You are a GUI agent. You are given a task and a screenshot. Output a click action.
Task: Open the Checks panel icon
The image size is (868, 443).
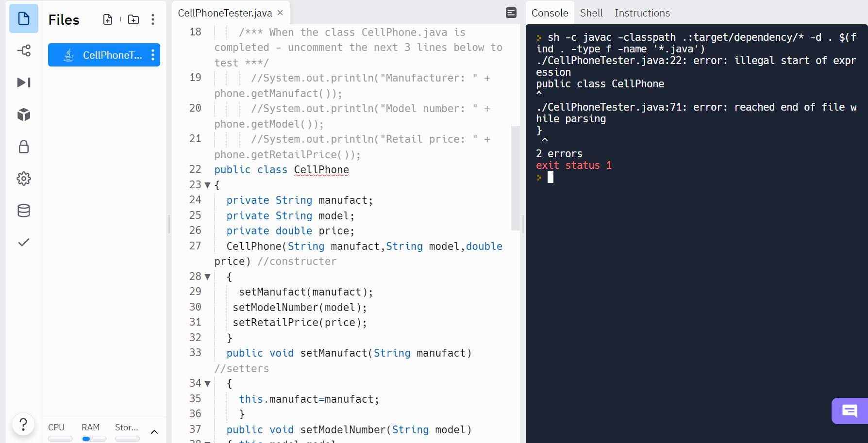(23, 242)
